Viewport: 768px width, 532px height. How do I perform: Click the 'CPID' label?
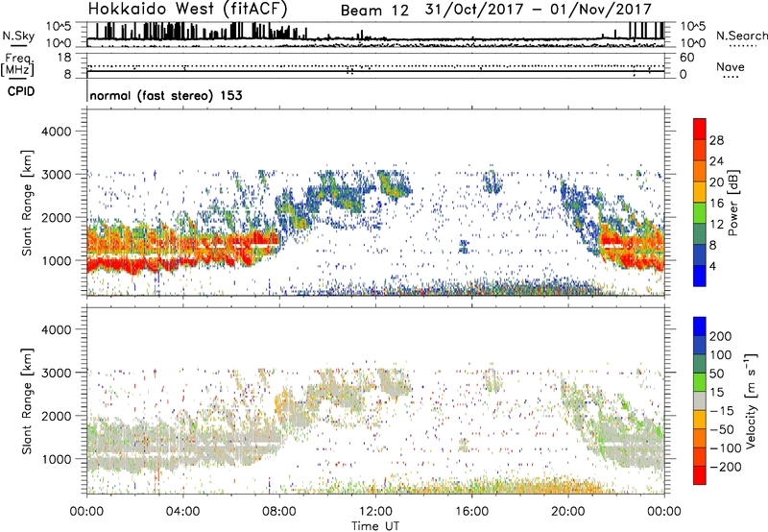click(x=21, y=91)
